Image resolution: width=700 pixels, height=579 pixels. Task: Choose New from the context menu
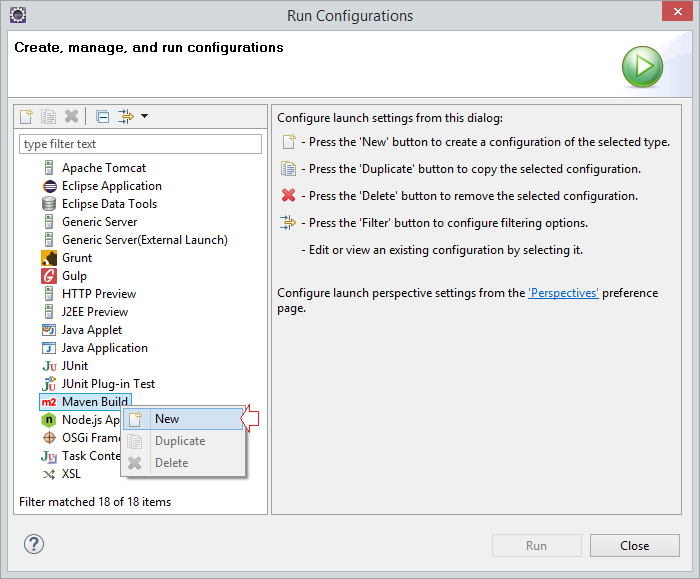183,419
